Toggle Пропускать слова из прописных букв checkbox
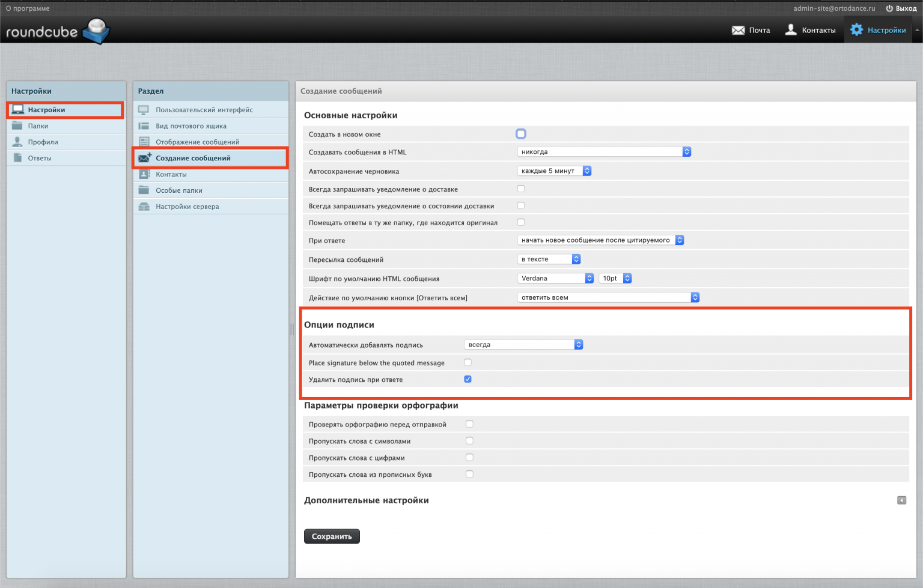Image resolution: width=923 pixels, height=588 pixels. coord(469,474)
